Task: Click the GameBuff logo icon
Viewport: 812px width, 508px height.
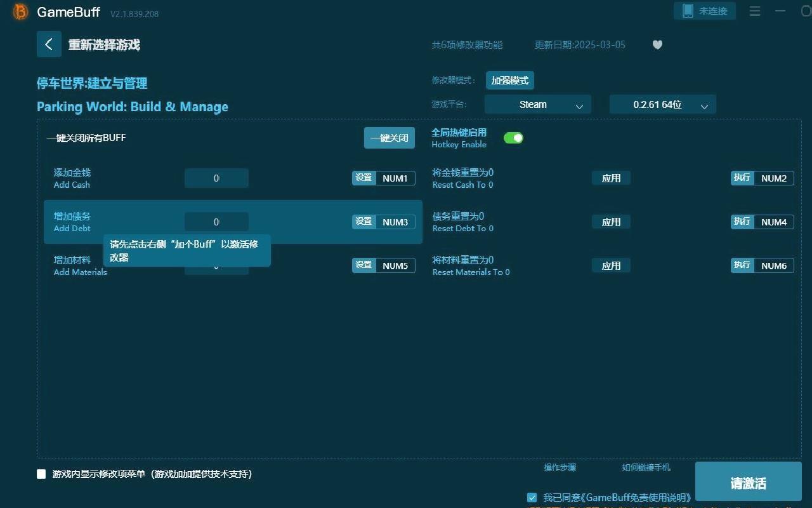Action: 21,12
